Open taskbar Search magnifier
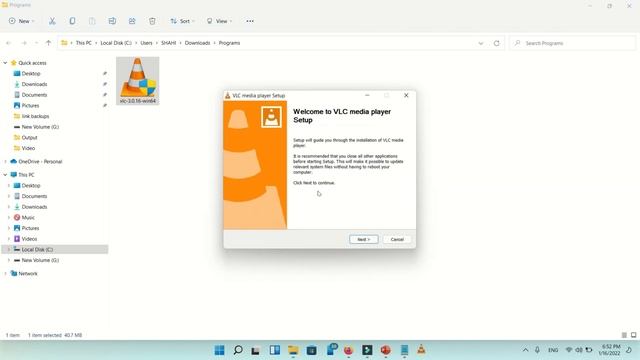Screen dimensions: 640x360 238,350
